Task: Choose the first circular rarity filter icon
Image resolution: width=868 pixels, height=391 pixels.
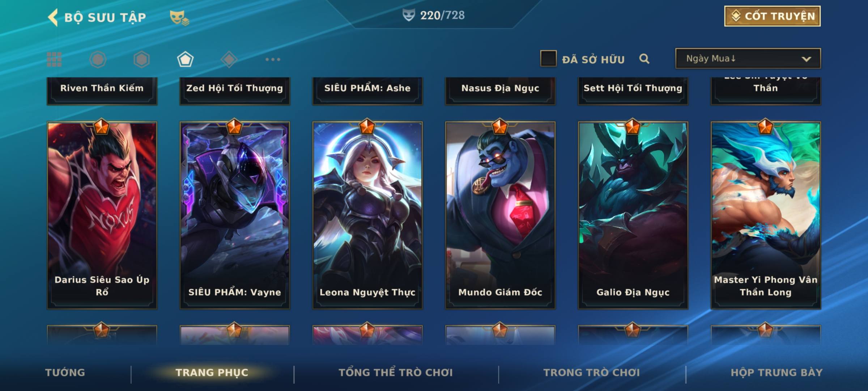Action: (x=98, y=59)
